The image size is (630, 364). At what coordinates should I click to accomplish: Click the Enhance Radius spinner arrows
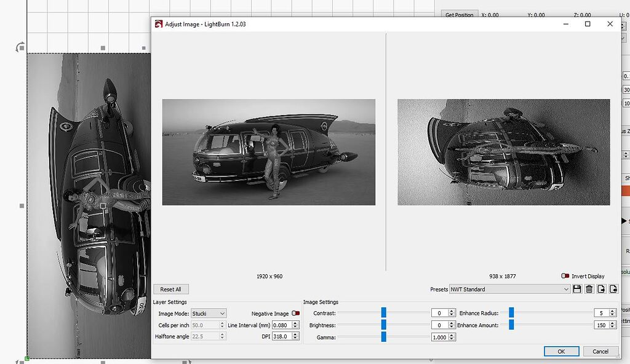pyautogui.click(x=613, y=313)
